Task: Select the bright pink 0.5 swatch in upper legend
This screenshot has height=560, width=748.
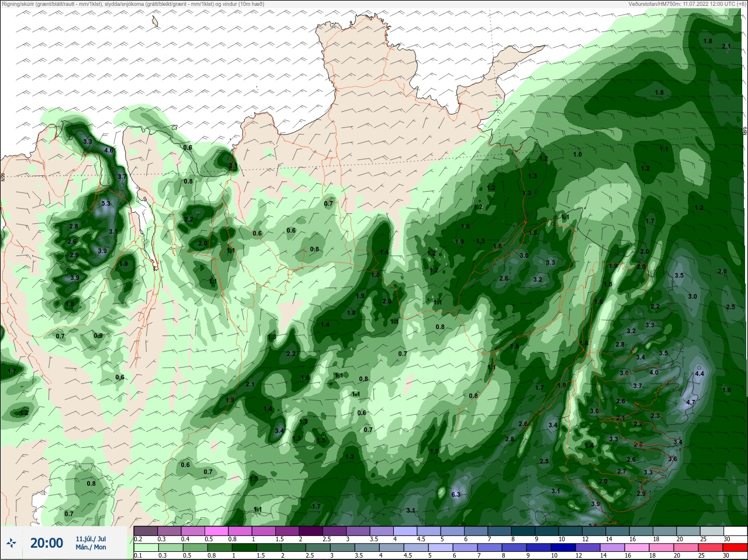Action: coord(216,531)
